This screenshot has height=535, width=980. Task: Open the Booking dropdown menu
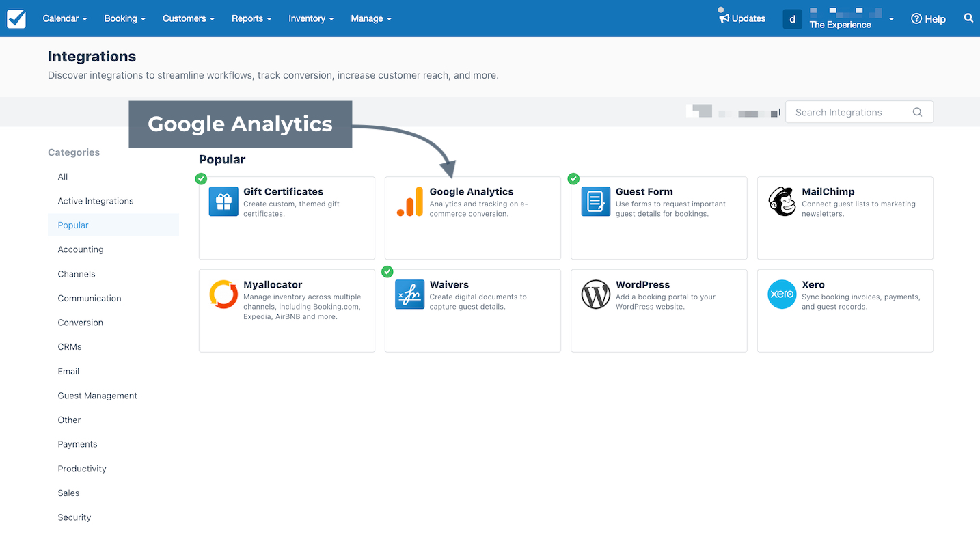125,18
